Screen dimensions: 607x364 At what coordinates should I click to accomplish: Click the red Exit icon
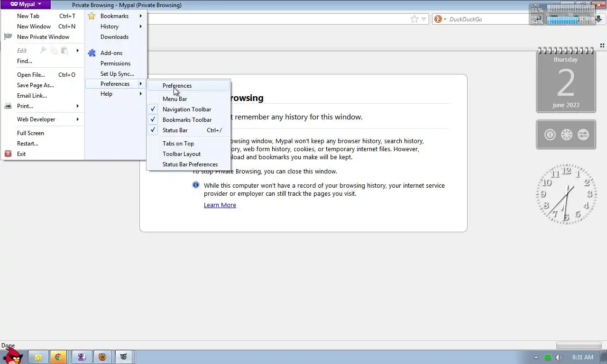tap(8, 154)
